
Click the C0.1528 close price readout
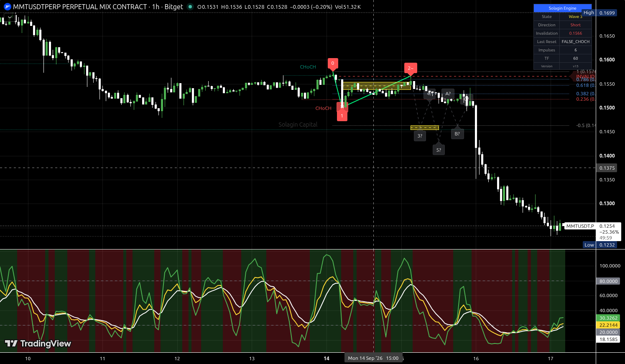point(277,7)
